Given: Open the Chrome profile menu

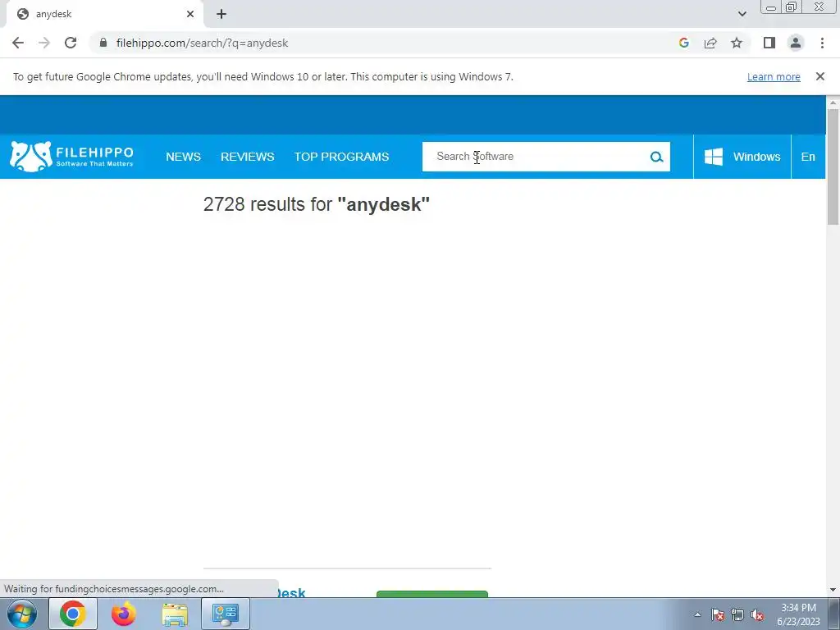Looking at the screenshot, I should click(796, 43).
